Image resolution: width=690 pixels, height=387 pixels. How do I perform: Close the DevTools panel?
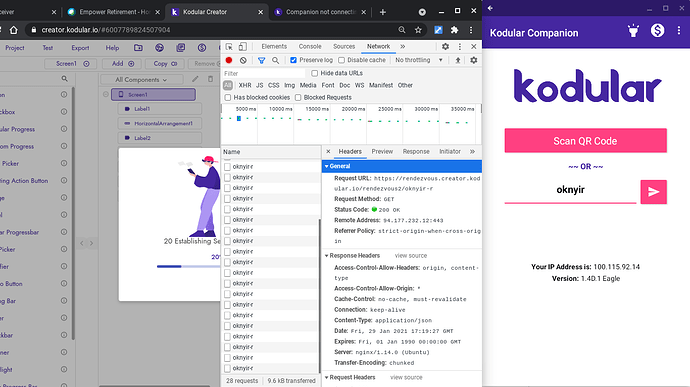(473, 47)
